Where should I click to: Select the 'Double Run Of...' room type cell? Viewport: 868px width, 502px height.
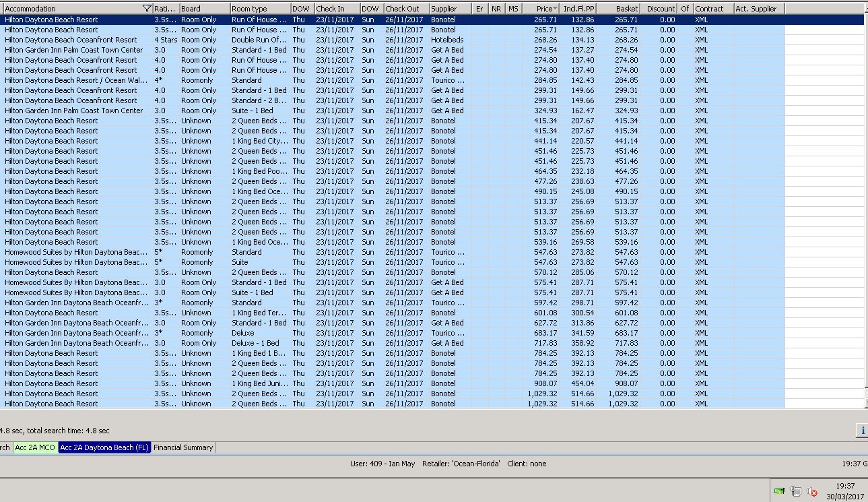[260, 40]
